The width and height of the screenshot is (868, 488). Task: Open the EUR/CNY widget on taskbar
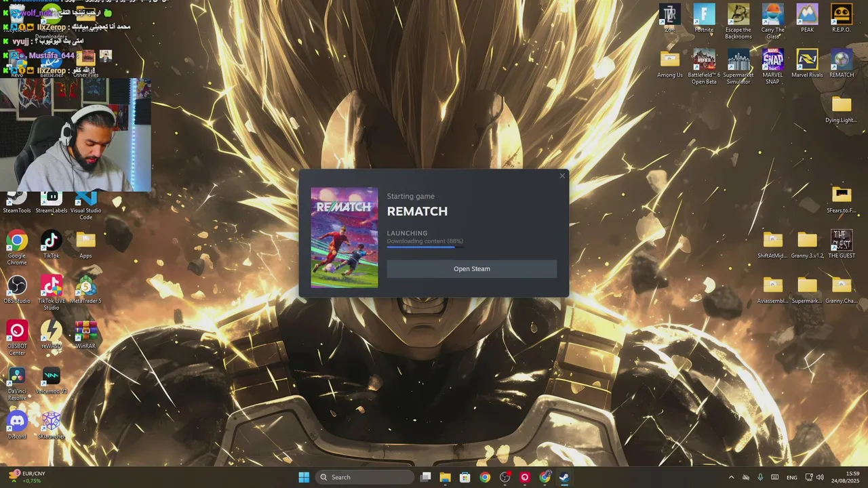click(x=27, y=477)
